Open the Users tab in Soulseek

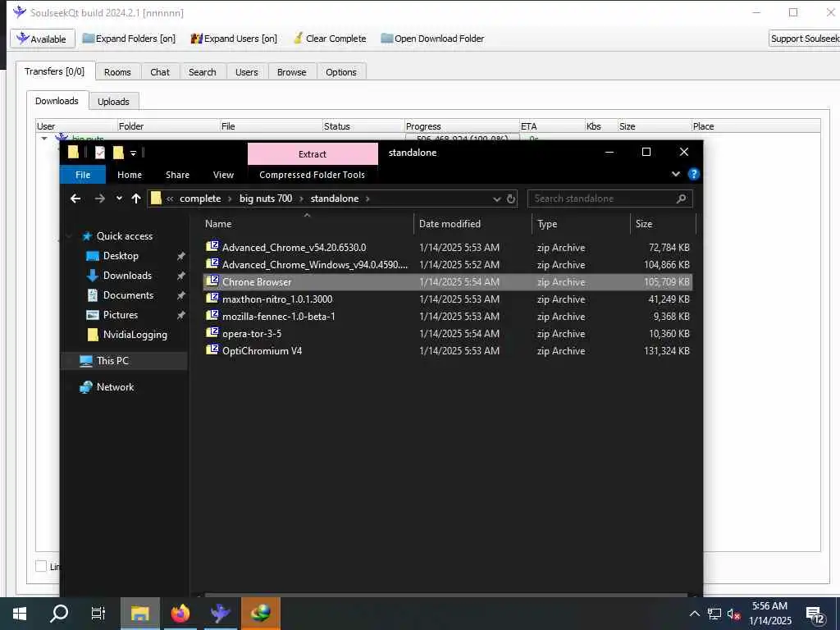coord(246,72)
